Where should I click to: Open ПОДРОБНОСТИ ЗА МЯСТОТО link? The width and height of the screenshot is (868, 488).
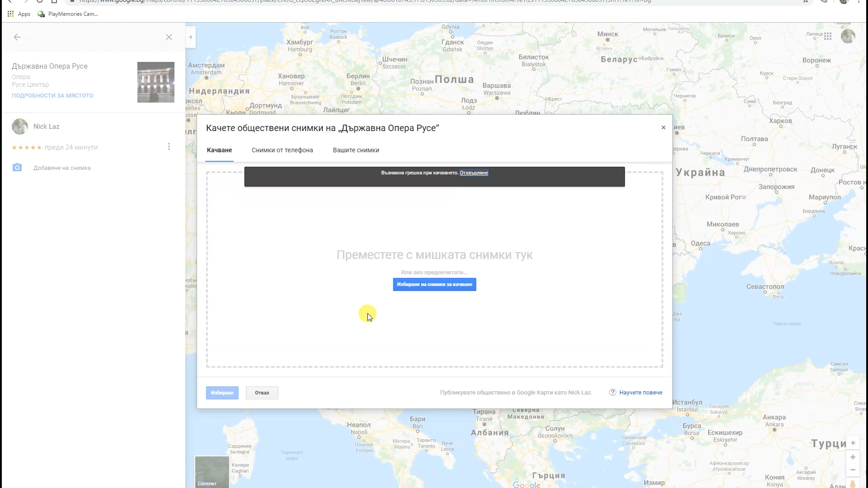52,95
